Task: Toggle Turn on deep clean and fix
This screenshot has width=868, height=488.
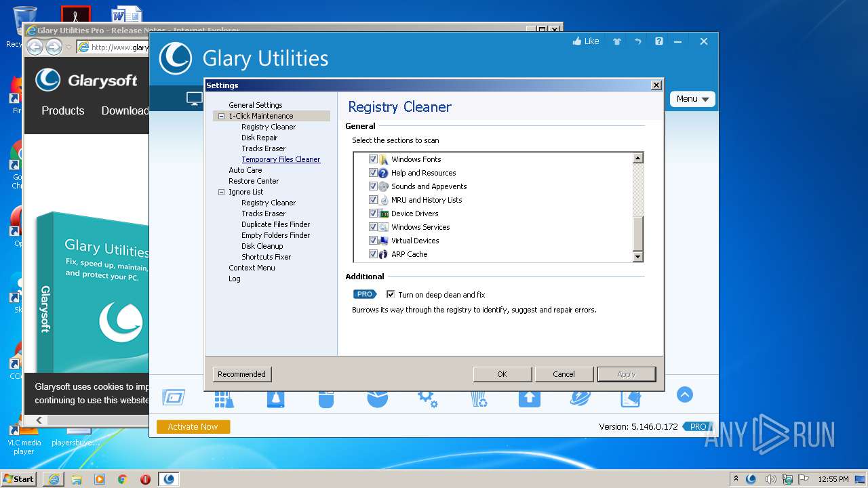Action: pyautogui.click(x=391, y=294)
